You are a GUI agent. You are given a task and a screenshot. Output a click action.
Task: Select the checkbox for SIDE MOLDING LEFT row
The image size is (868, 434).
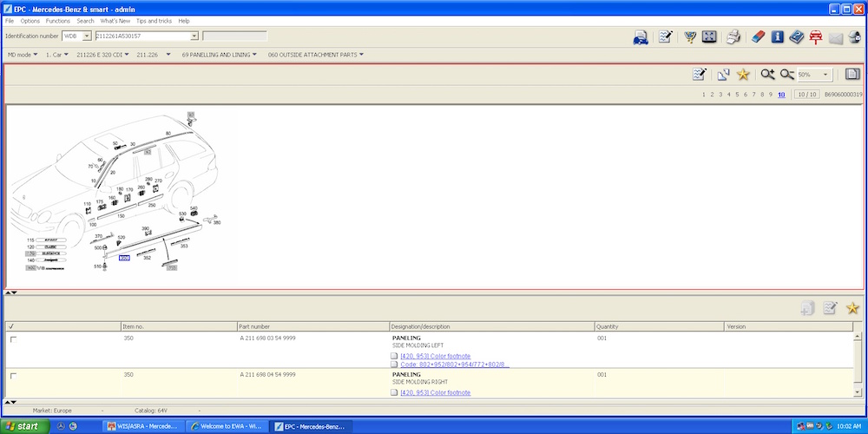click(13, 339)
